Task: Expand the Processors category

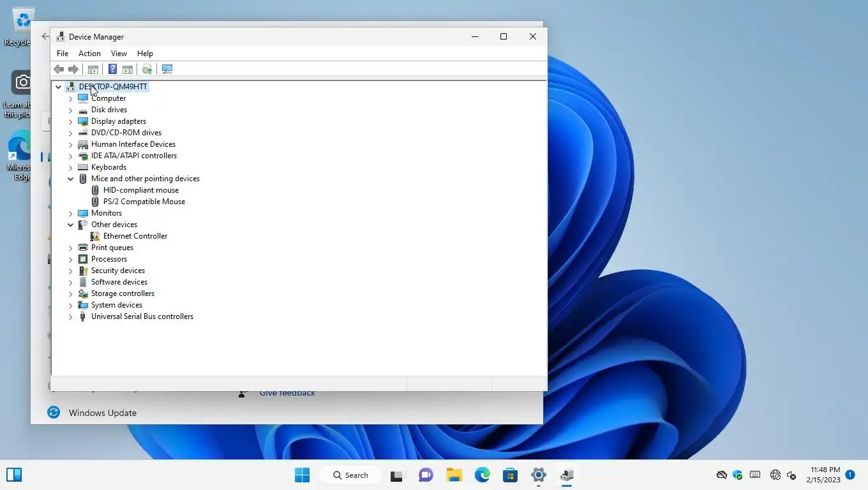Action: [x=70, y=260]
